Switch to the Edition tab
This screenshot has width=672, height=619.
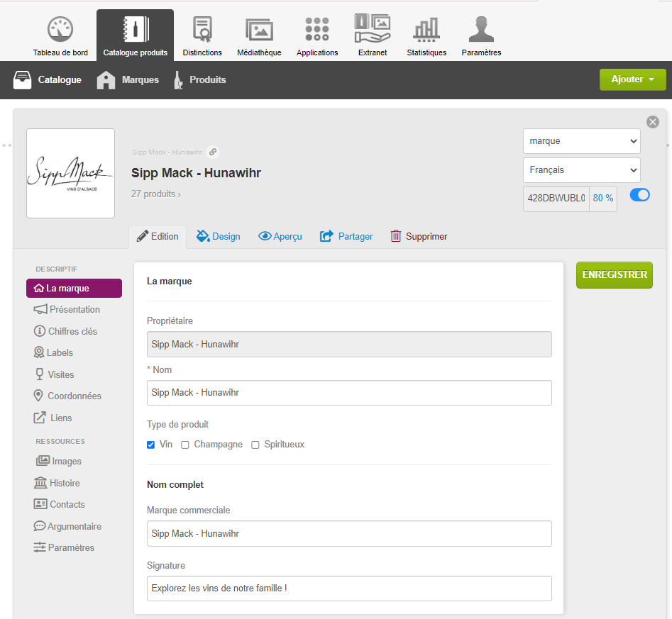tap(158, 236)
